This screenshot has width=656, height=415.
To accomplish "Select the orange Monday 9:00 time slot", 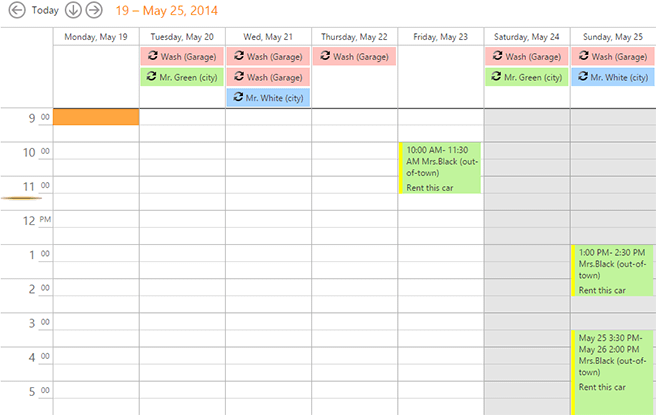I will [x=95, y=117].
